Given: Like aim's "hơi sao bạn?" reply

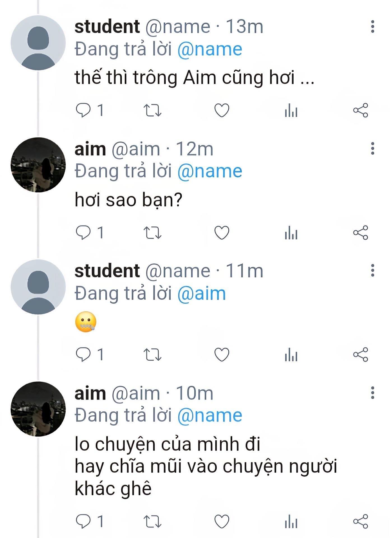Looking at the screenshot, I should 222,233.
